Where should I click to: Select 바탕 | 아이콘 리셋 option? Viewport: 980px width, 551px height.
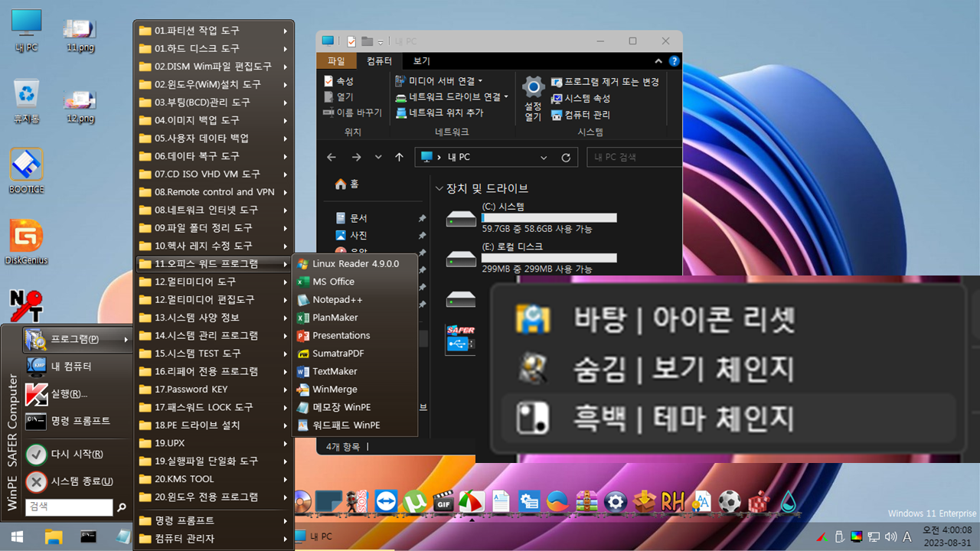click(729, 318)
